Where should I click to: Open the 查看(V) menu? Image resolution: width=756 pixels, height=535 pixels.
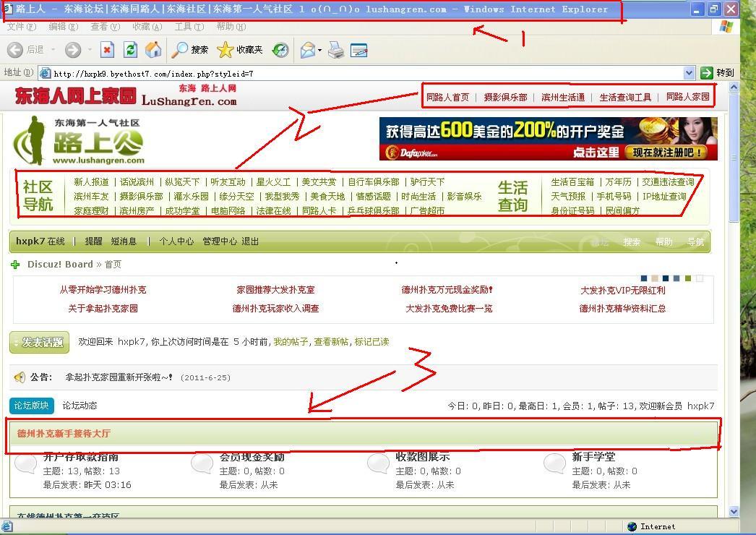[105, 27]
